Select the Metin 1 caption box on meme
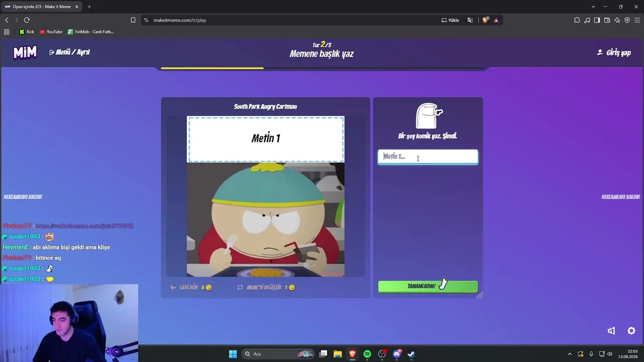 tap(266, 139)
